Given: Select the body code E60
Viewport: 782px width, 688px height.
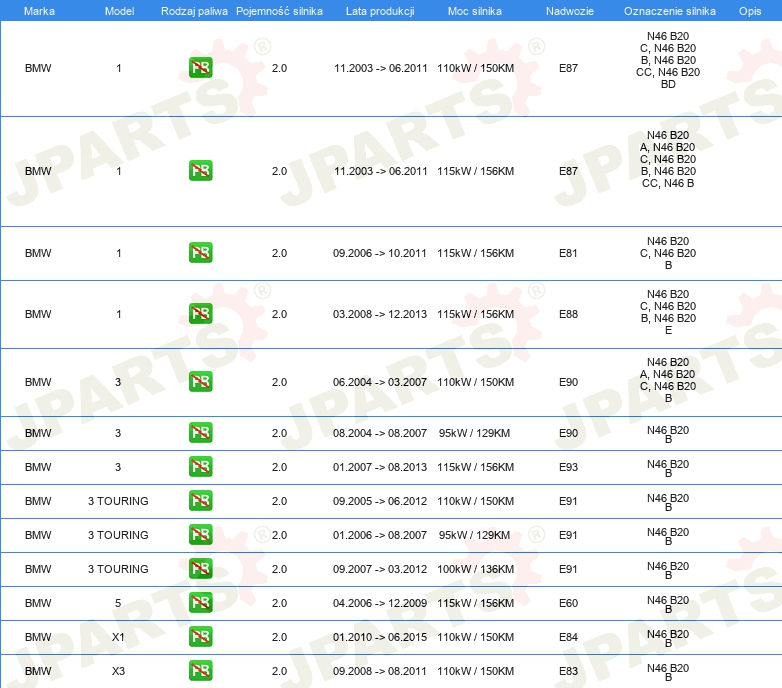Looking at the screenshot, I should click(x=568, y=603).
